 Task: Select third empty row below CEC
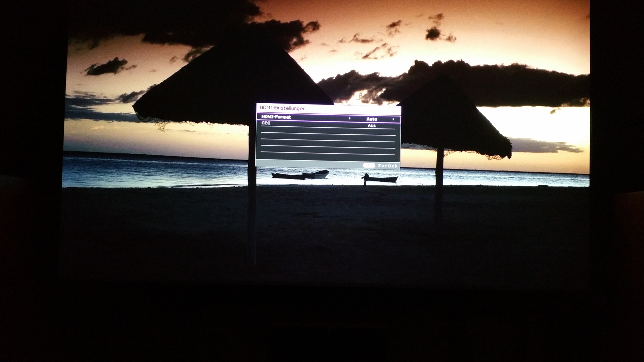coord(328,144)
